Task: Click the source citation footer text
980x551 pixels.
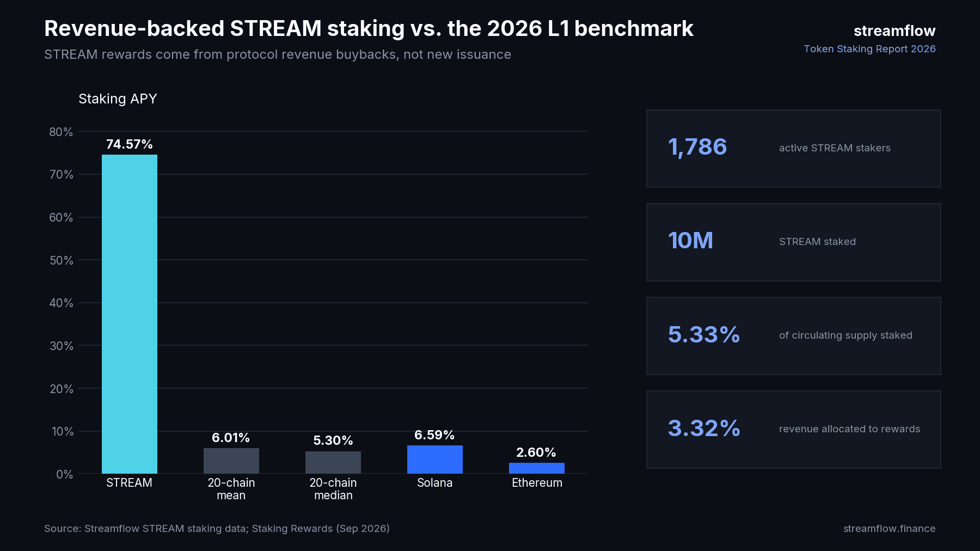Action: [217, 529]
